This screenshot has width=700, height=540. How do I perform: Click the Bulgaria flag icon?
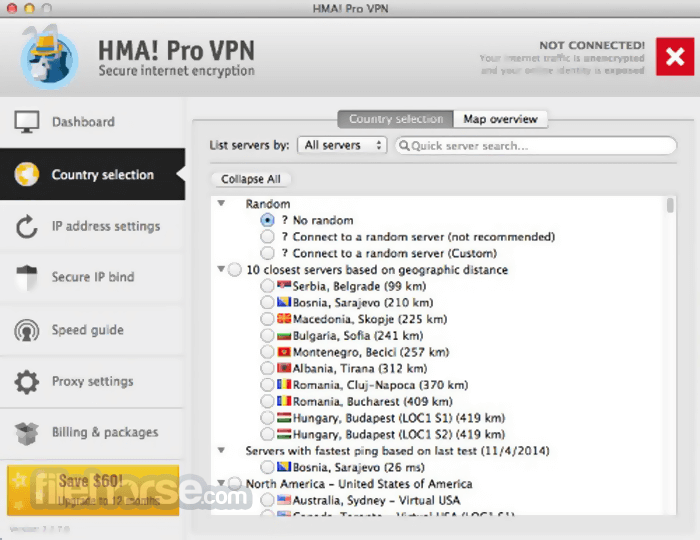[x=284, y=335]
